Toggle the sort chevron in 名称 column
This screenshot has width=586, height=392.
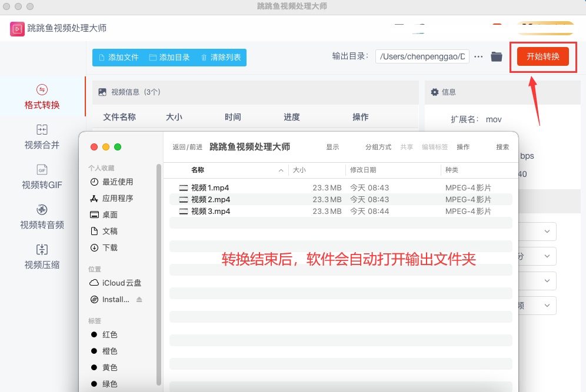pos(281,170)
